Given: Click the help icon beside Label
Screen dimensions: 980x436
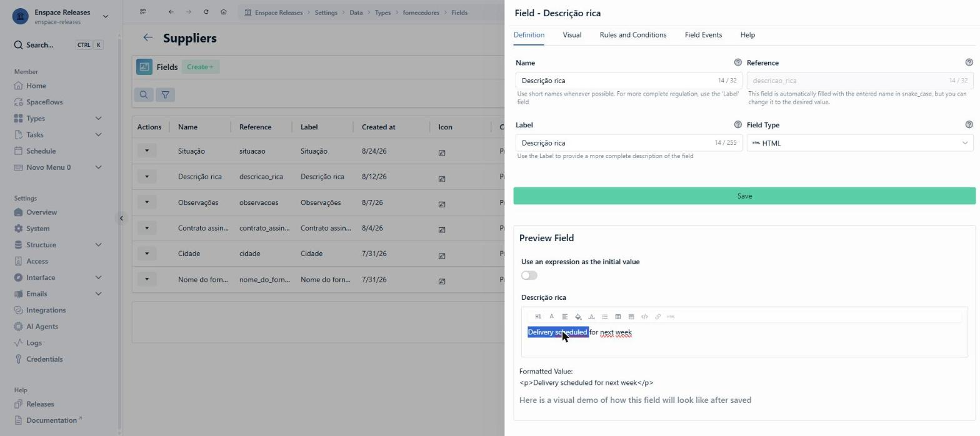Looking at the screenshot, I should point(737,125).
